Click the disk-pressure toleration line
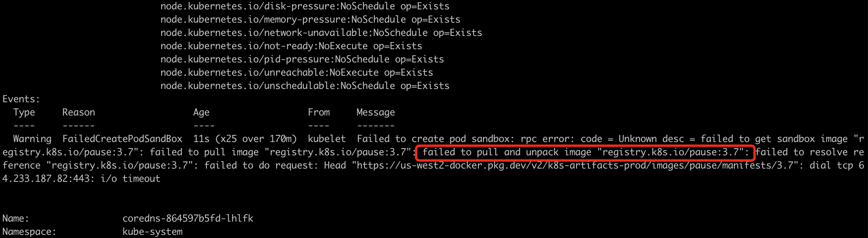The image size is (868, 238). (305, 6)
